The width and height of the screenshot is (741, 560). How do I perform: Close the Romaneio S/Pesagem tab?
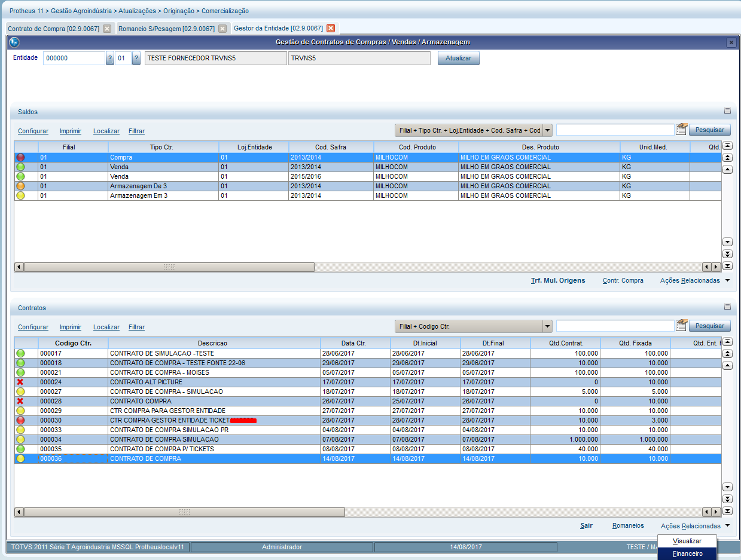point(222,28)
